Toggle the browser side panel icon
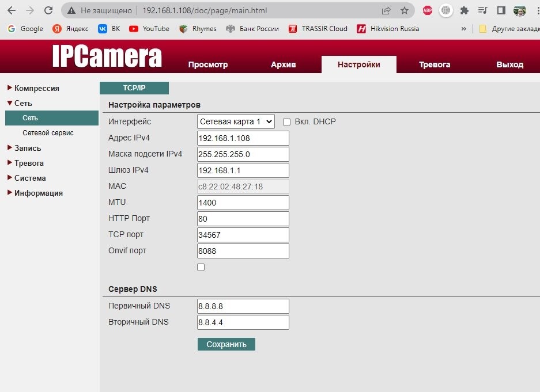The width and height of the screenshot is (540, 392). point(501,11)
